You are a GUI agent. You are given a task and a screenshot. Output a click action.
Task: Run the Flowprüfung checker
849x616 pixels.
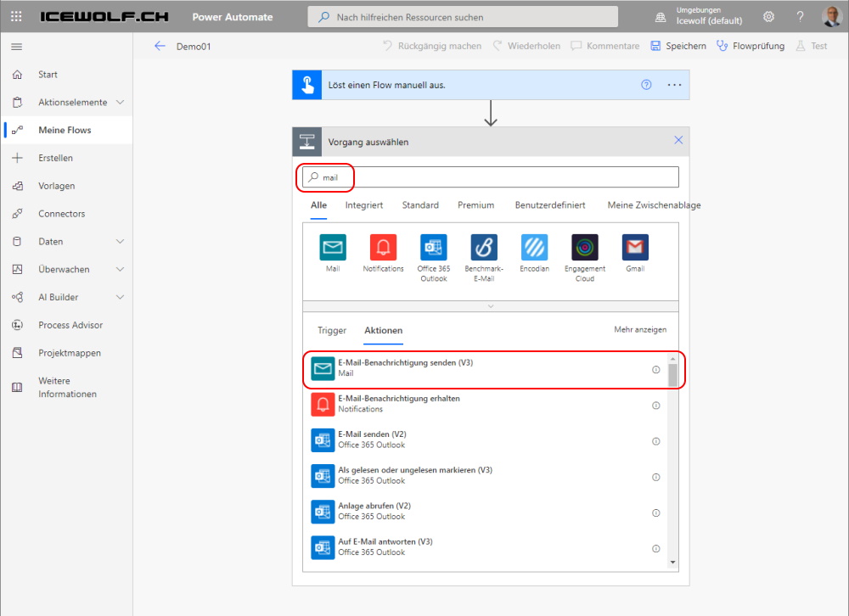(751, 46)
